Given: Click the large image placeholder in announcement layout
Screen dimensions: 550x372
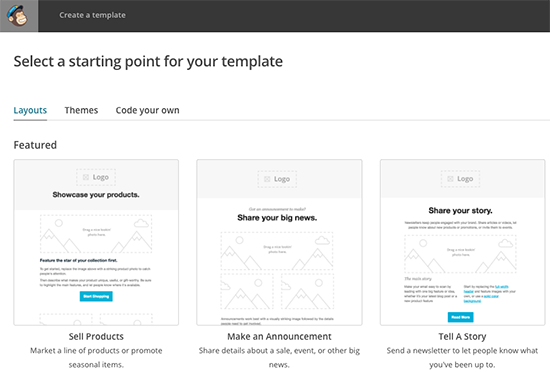Looking at the screenshot, I should tap(277, 250).
